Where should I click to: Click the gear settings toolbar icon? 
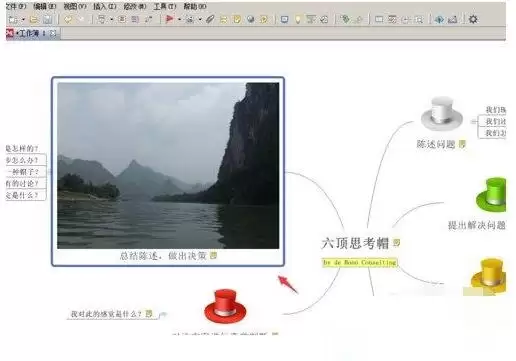coord(473,19)
